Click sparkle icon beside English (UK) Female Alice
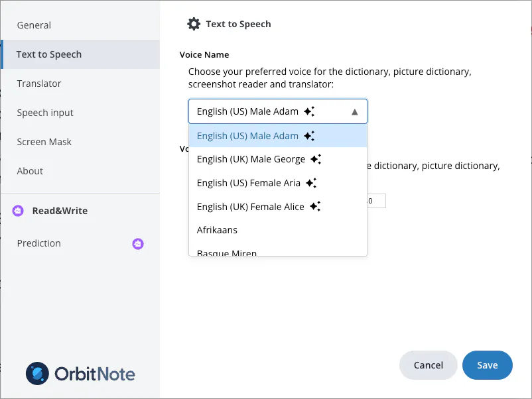The height and width of the screenshot is (399, 532). coord(315,206)
